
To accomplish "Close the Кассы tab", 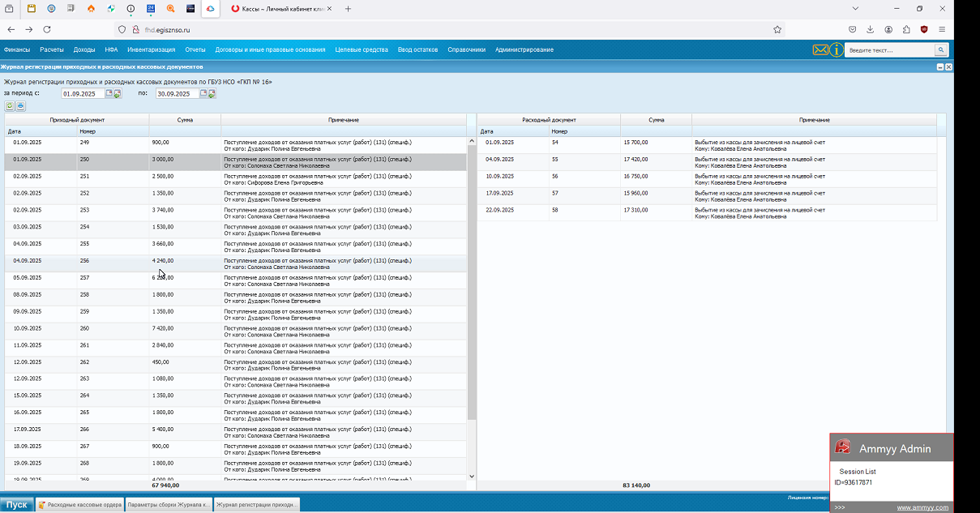I will click(329, 8).
